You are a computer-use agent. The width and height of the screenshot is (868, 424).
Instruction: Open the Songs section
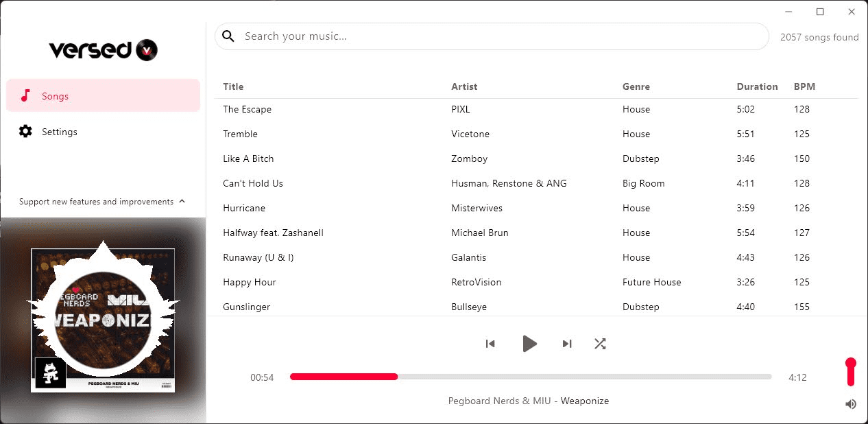pyautogui.click(x=103, y=96)
